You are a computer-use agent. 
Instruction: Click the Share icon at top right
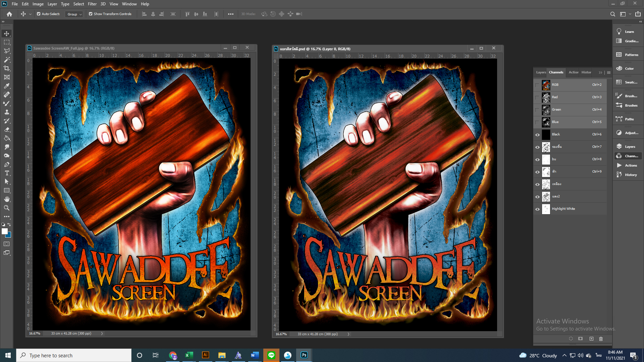[x=638, y=14]
